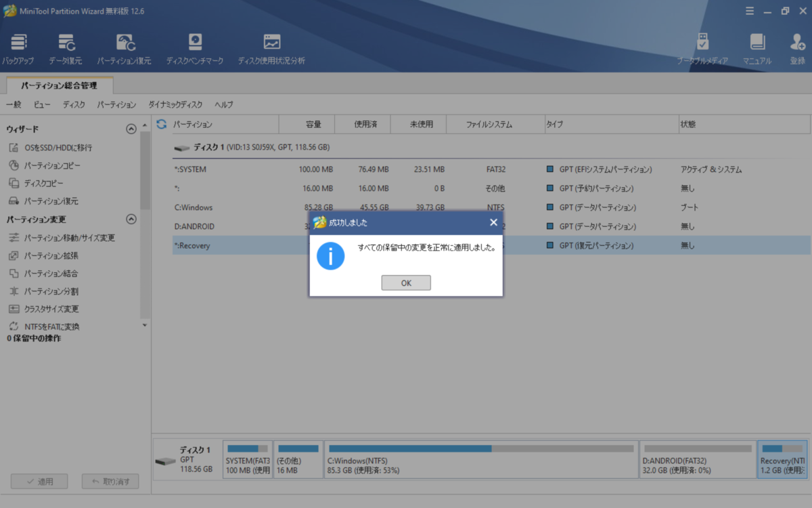Click the 容量 column header

(307, 125)
